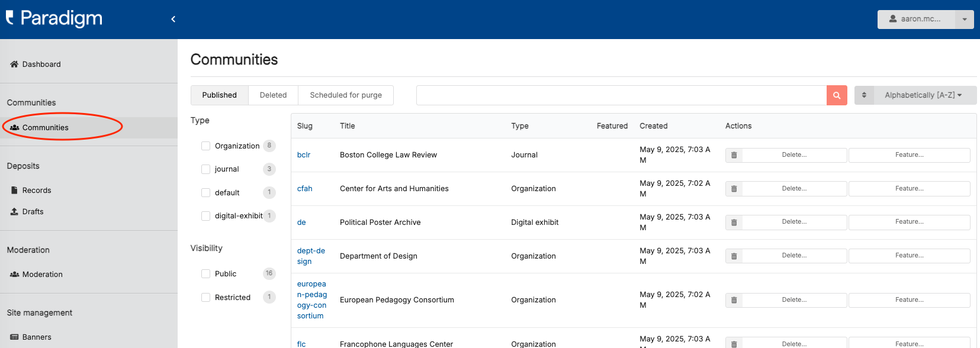The width and height of the screenshot is (980, 348).
Task: Check the journal type filter
Action: tap(205, 169)
